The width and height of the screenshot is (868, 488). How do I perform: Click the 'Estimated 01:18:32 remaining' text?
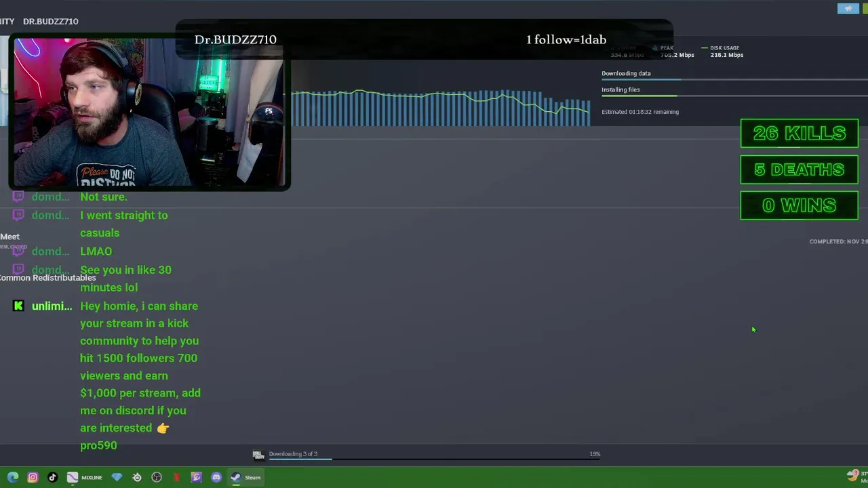(x=640, y=112)
